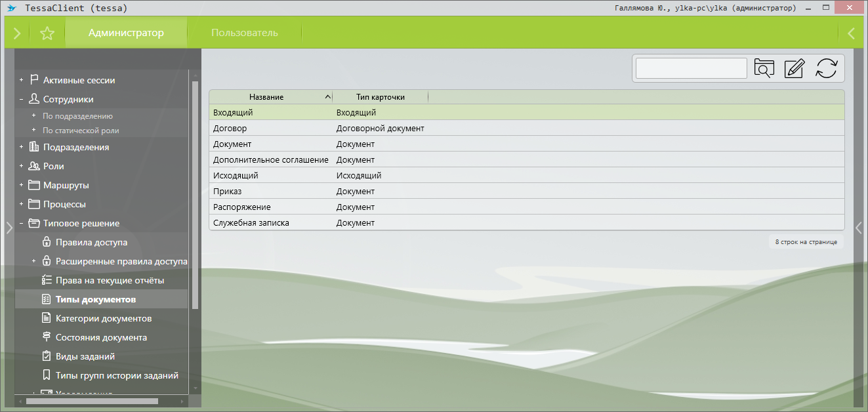The image size is (868, 412).
Task: Click the search input field
Action: click(692, 68)
